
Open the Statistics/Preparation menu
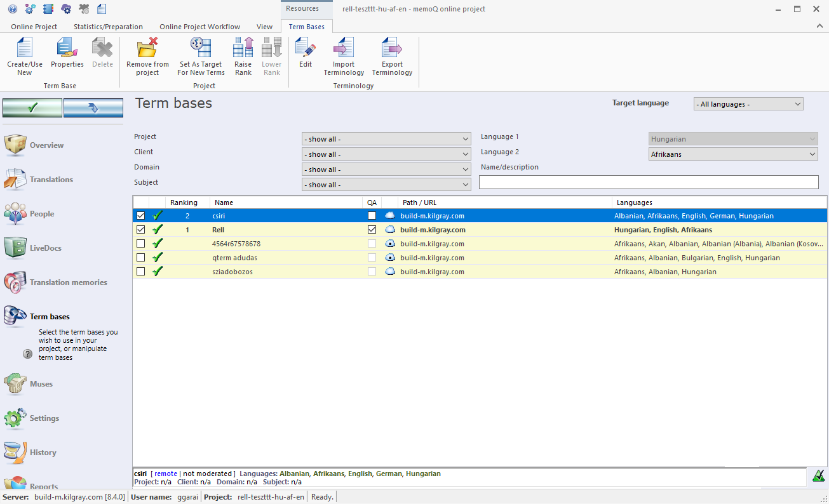tap(108, 27)
